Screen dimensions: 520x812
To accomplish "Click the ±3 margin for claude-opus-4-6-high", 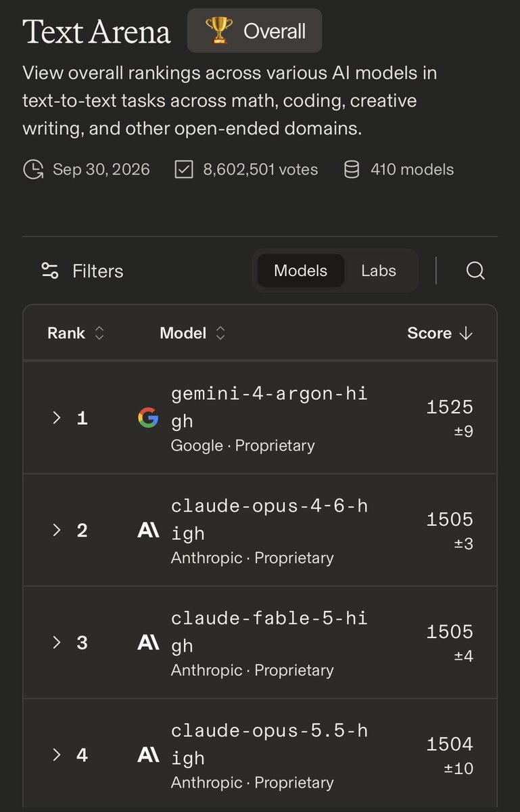I will tap(463, 544).
